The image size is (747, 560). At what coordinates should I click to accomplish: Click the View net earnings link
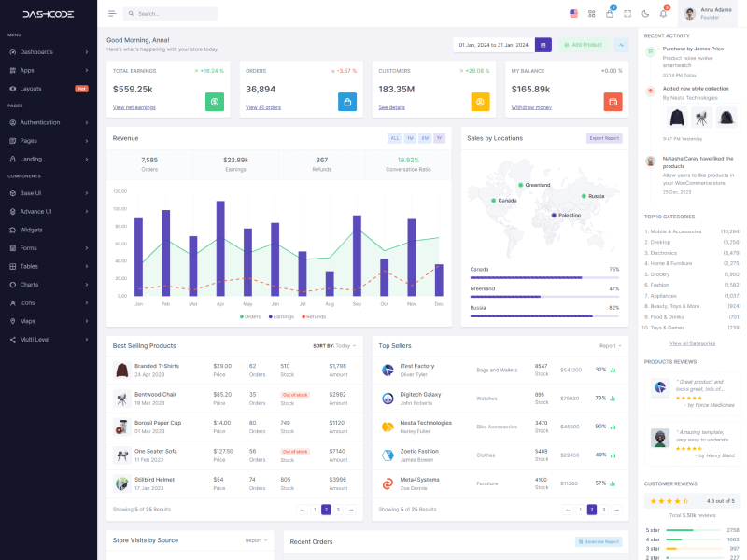[x=134, y=107]
